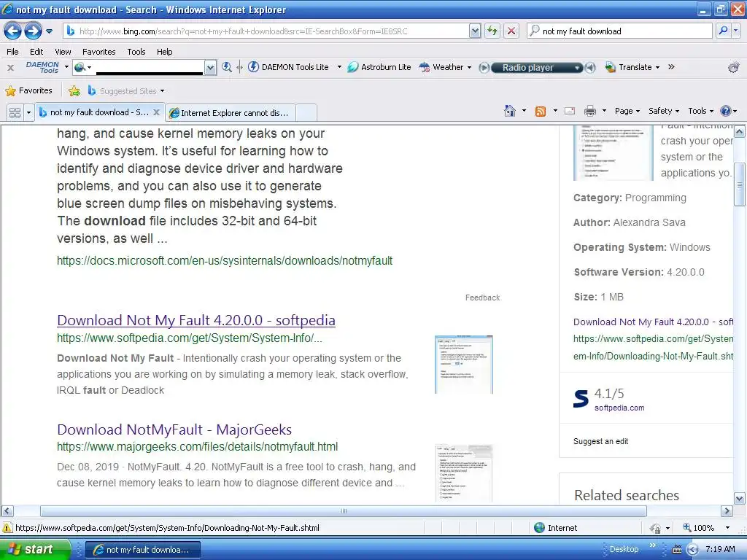The image size is (747, 560).
Task: Click the Add to Favorites Bar icon
Action: (x=74, y=90)
